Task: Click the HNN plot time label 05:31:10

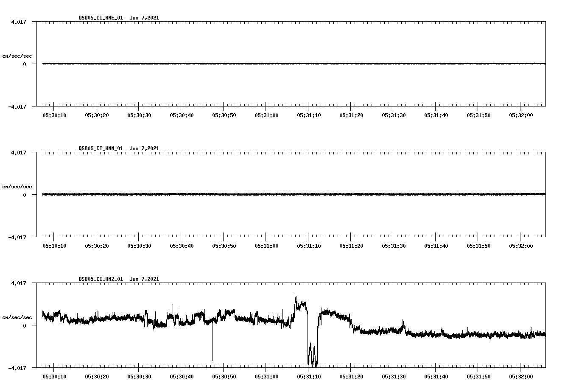Action: coord(309,246)
